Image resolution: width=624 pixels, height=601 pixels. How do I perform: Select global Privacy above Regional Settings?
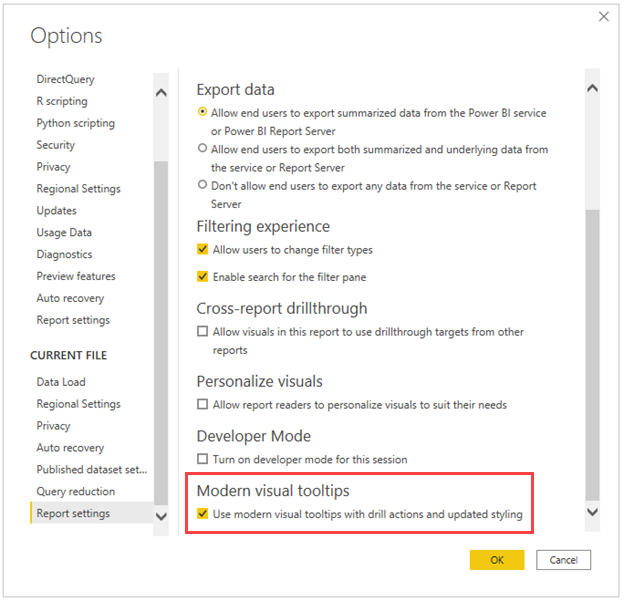(x=53, y=167)
